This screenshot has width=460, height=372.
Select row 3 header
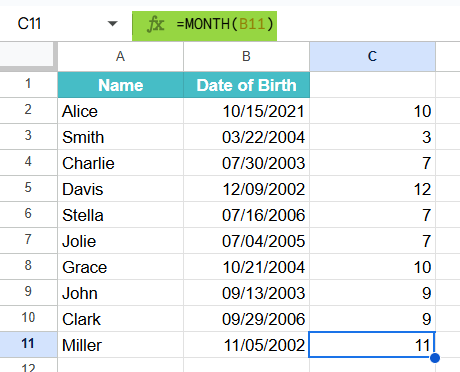coord(28,136)
